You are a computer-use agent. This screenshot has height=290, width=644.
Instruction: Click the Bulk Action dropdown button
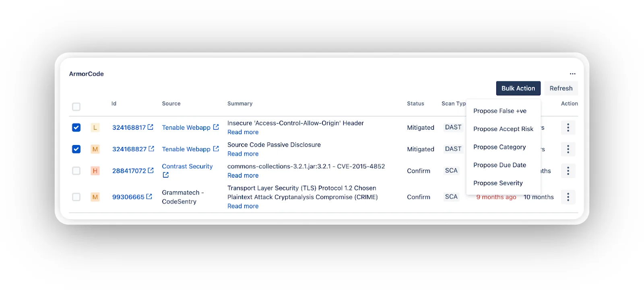tap(518, 88)
